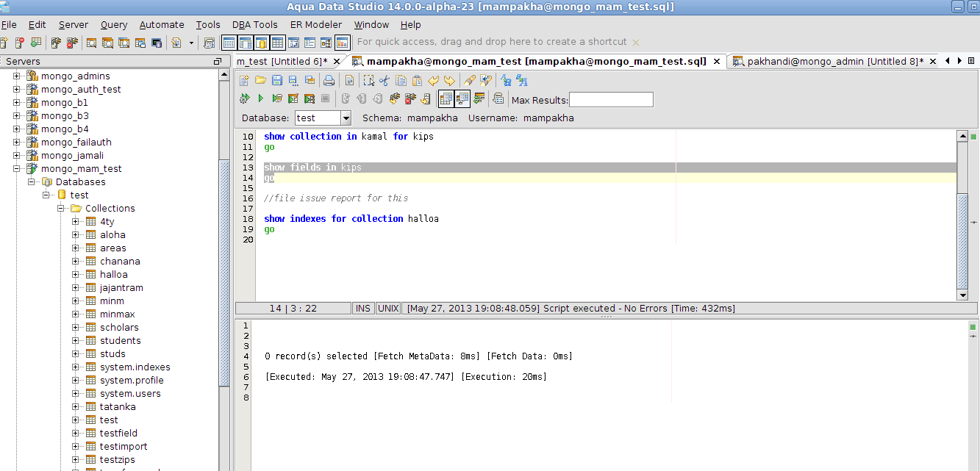The height and width of the screenshot is (471, 980).
Task: Toggle the first pressed table-view button in main toolbar
Action: [229, 43]
